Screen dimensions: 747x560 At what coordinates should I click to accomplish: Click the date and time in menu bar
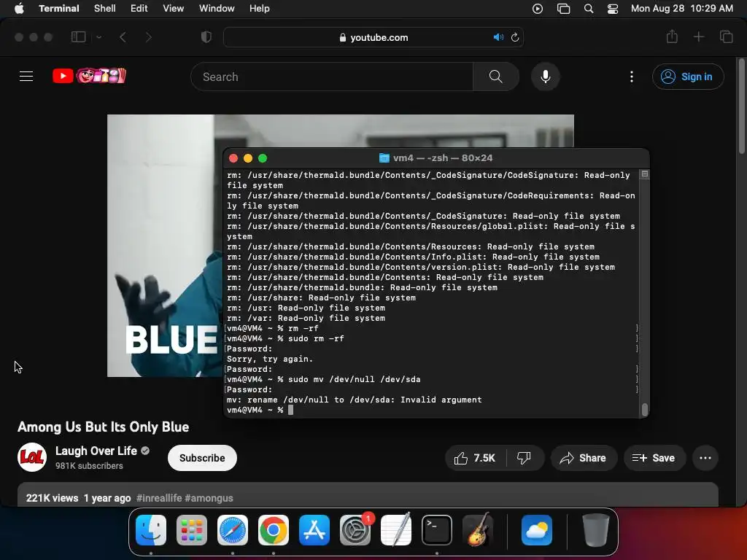tap(682, 8)
